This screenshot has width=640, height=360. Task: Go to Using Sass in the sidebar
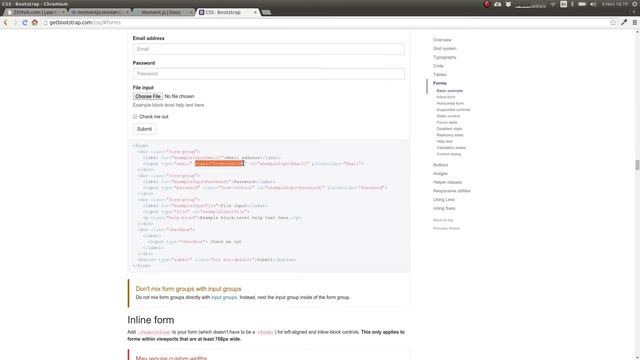tap(444, 209)
